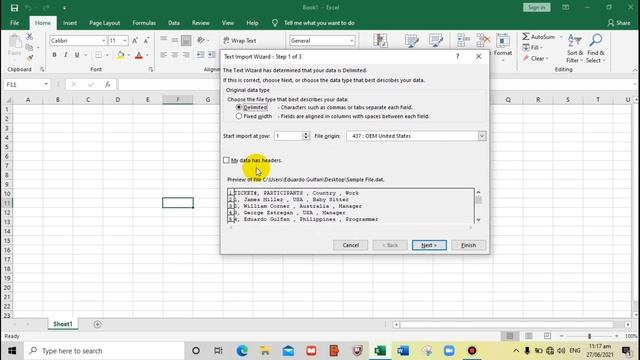Open the Calibri font name dropdown

pyautogui.click(x=103, y=40)
